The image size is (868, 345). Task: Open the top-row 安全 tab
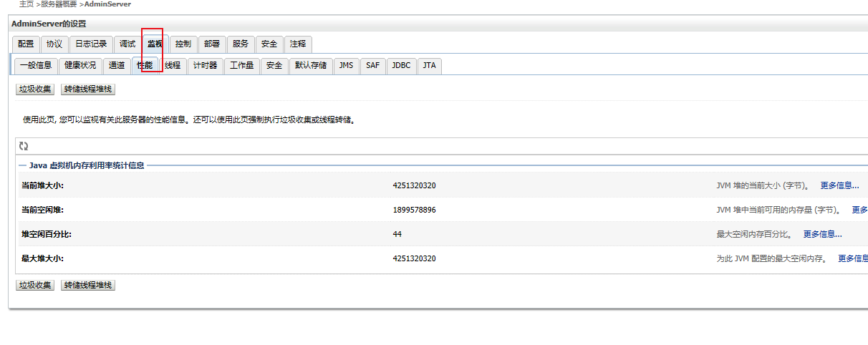[269, 44]
